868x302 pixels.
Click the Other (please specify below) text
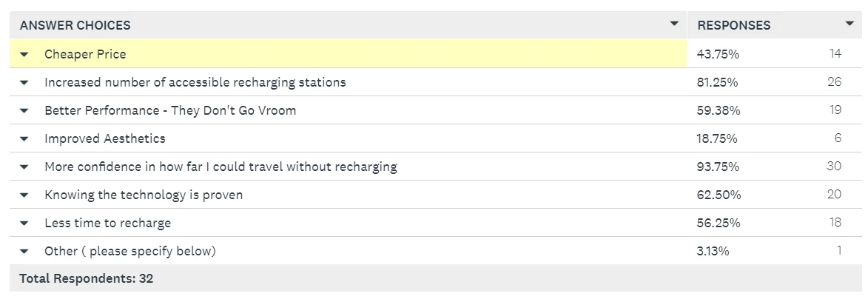pyautogui.click(x=130, y=251)
